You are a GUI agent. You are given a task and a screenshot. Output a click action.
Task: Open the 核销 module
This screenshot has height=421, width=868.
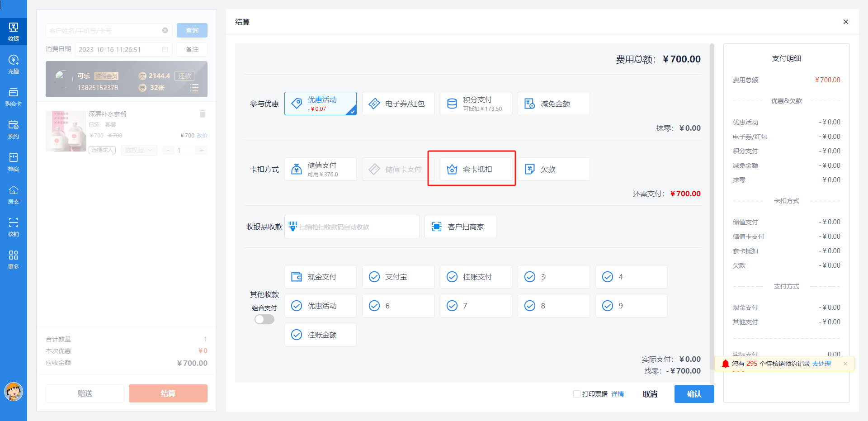14,226
